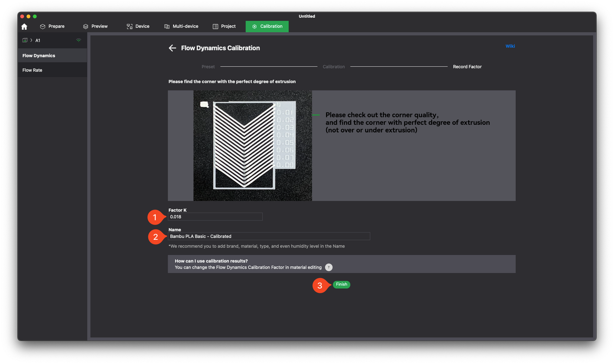Click the printer device icon beside A1
This screenshot has height=364, width=614.
click(x=25, y=40)
